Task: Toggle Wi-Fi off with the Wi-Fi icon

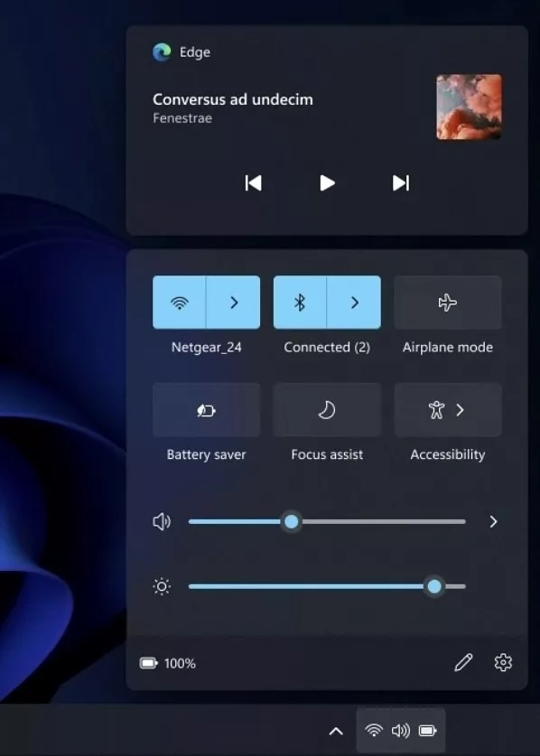Action: click(x=180, y=303)
